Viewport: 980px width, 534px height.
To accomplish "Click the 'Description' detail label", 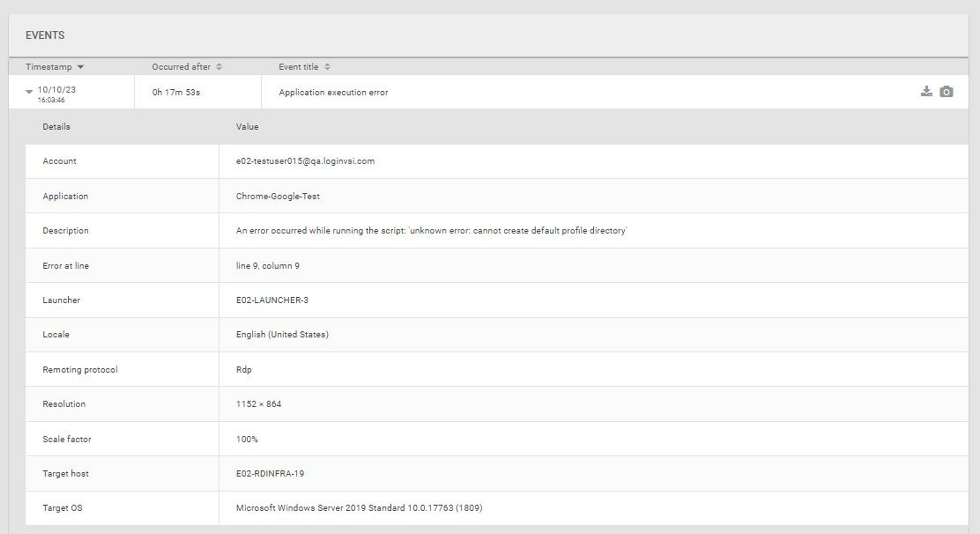I will point(66,231).
